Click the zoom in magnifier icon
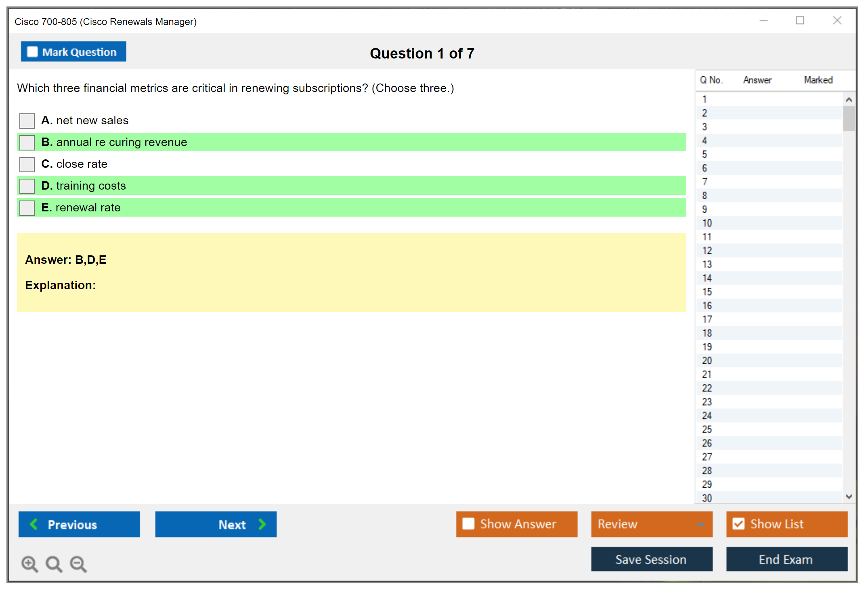Image resolution: width=868 pixels, height=593 pixels. [x=29, y=564]
